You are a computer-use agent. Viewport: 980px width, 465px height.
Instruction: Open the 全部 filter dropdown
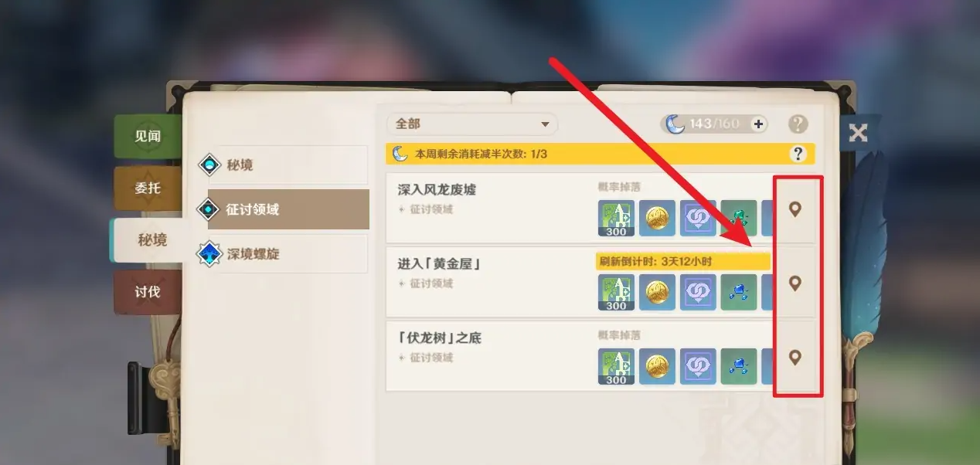(471, 124)
